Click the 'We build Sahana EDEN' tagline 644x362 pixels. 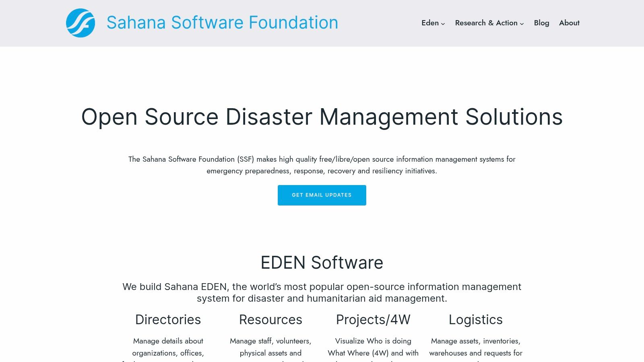tap(322, 292)
